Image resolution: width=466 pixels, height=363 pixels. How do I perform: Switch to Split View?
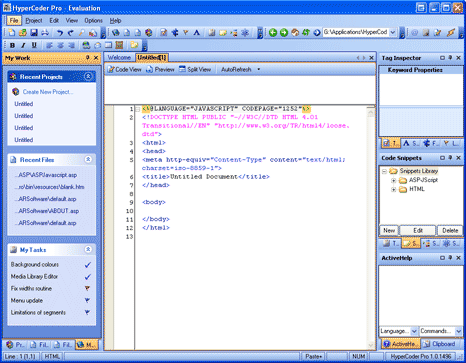coord(195,70)
